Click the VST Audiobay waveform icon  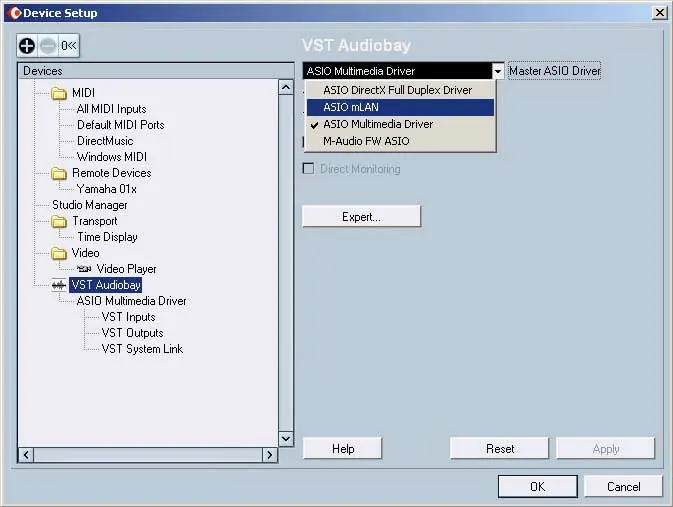click(59, 285)
